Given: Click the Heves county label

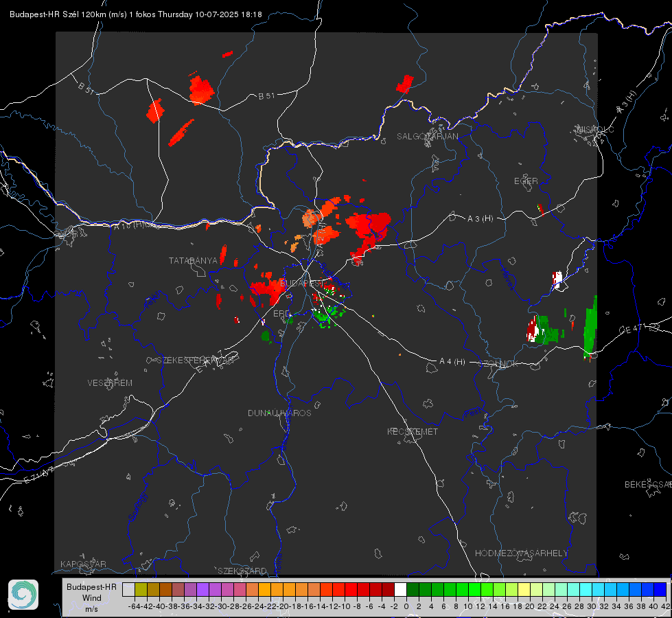Looking at the screenshot, I should coord(507,279).
